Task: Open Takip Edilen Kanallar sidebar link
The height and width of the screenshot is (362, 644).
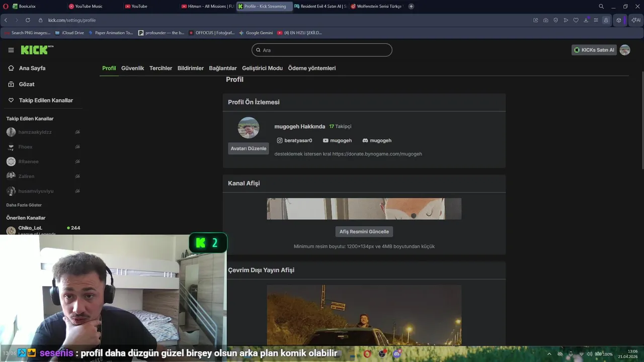Action: pyautogui.click(x=46, y=100)
